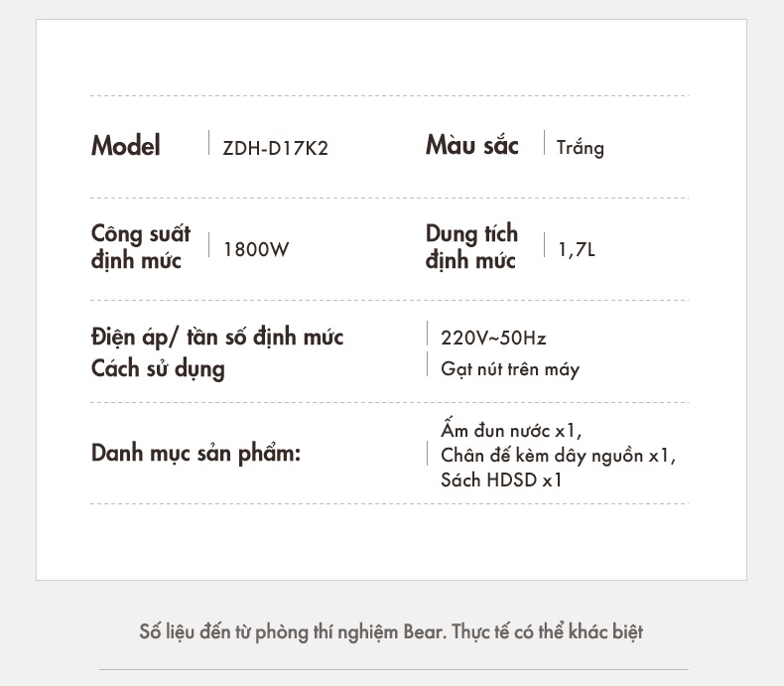Click the Model label
The width and height of the screenshot is (784, 686).
(125, 146)
